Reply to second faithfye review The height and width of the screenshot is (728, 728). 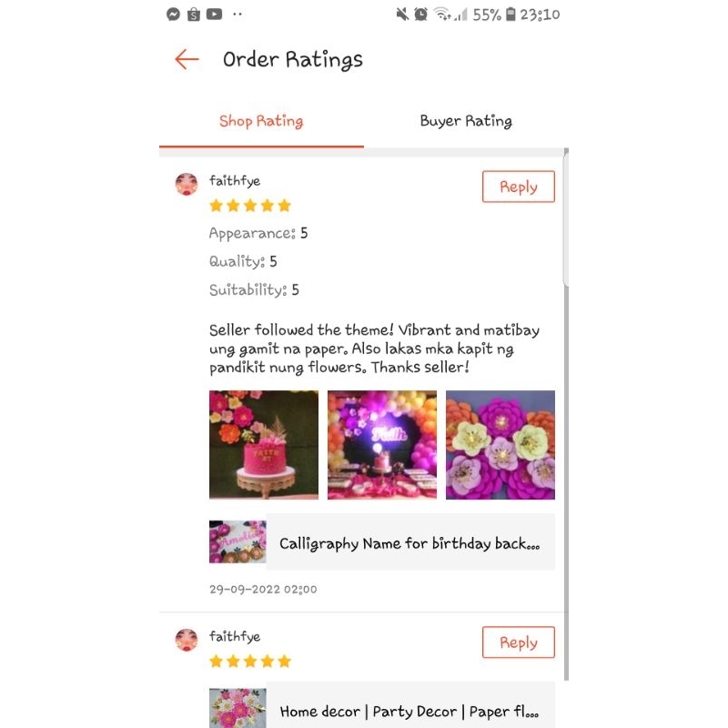coord(518,642)
